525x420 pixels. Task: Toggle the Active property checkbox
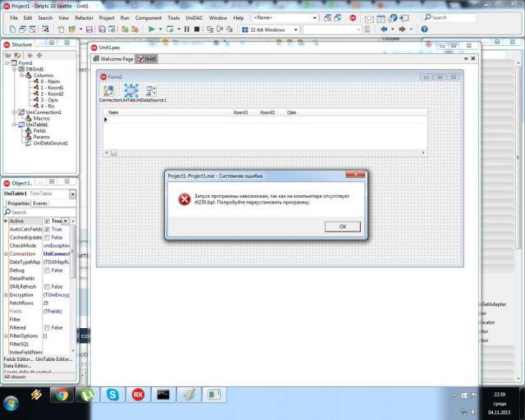(x=48, y=221)
